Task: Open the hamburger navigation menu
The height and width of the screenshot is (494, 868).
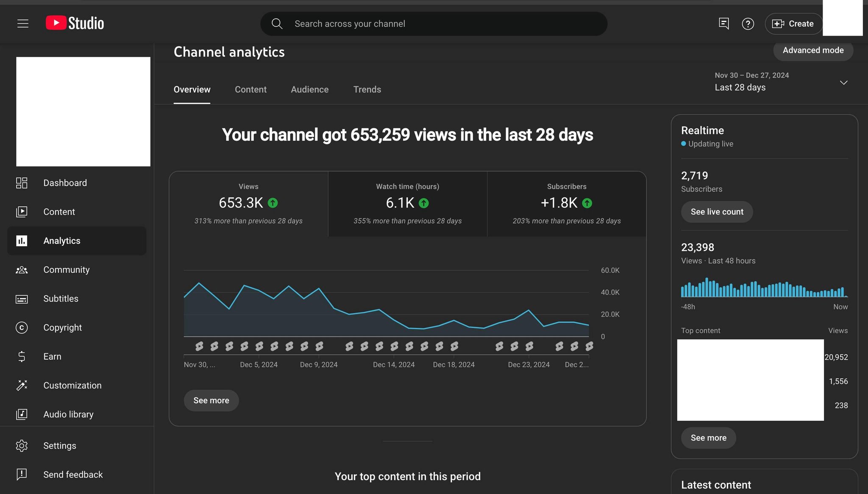Action: (23, 24)
